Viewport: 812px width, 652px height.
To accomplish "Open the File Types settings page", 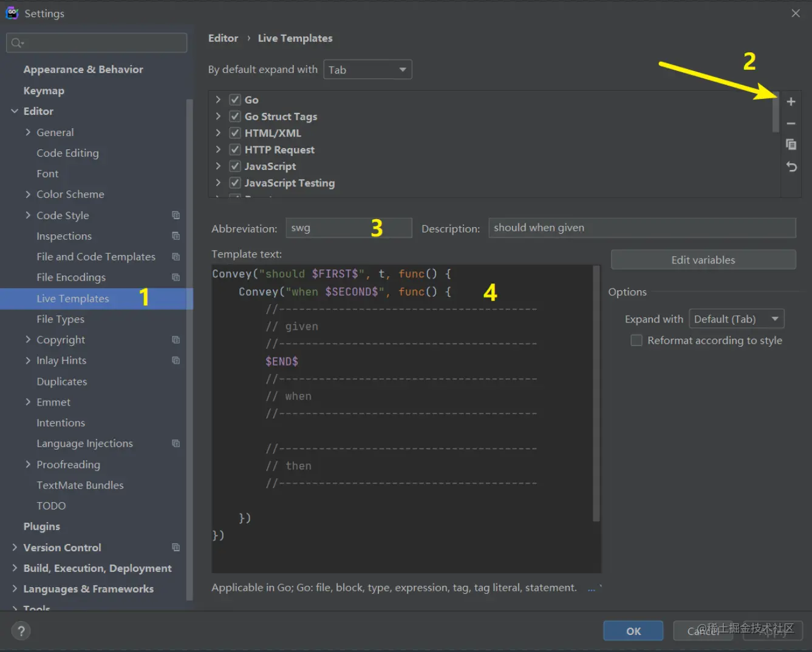I will click(x=60, y=319).
